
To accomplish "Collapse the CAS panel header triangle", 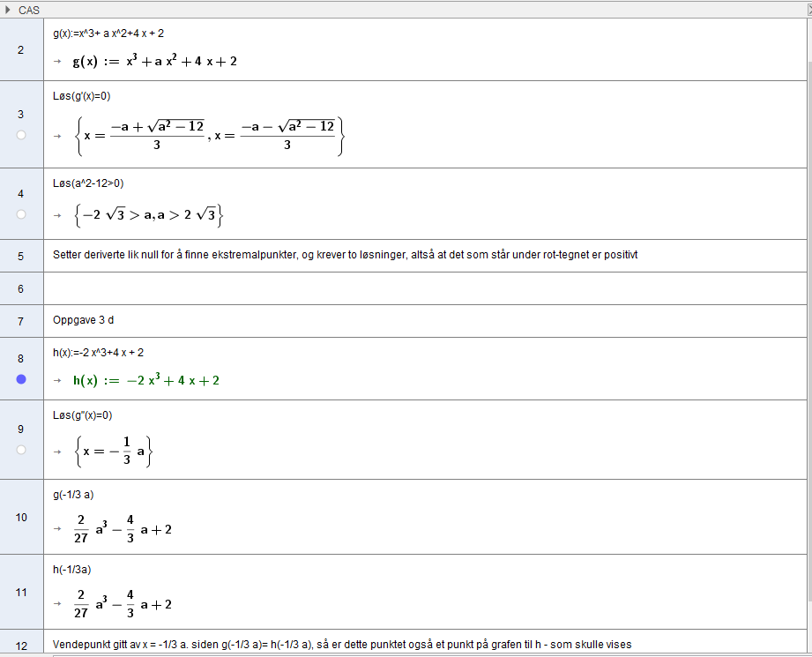I will (9, 9).
